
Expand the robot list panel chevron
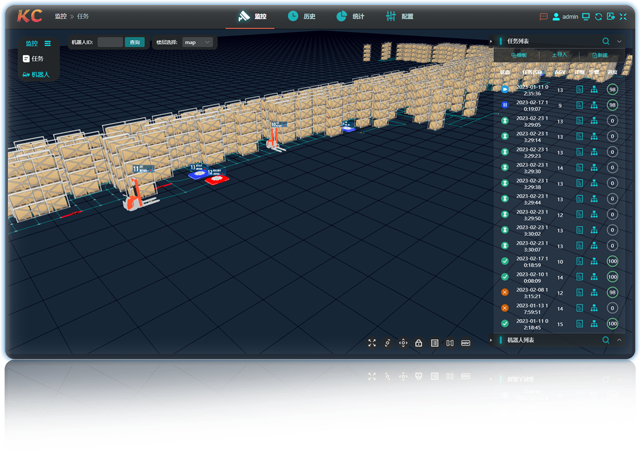(619, 340)
